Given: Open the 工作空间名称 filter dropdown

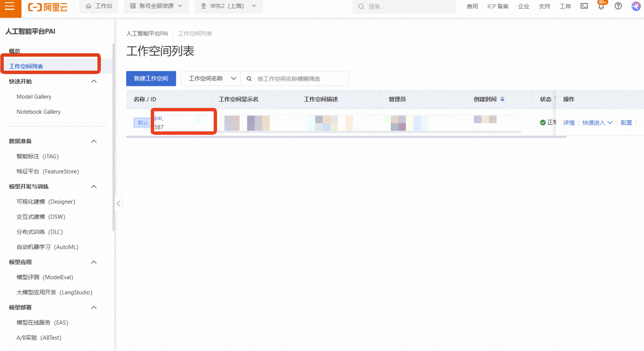Looking at the screenshot, I should pyautogui.click(x=211, y=78).
